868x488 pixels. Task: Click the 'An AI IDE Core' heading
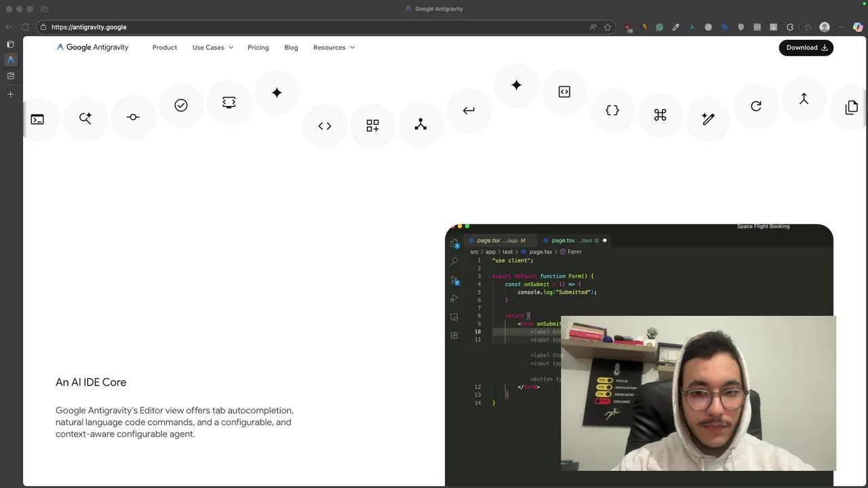[x=91, y=382]
